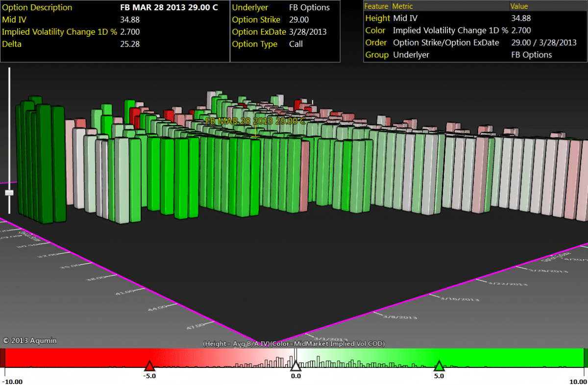
Task: Click the red -5.0 triangle marker
Action: (149, 366)
